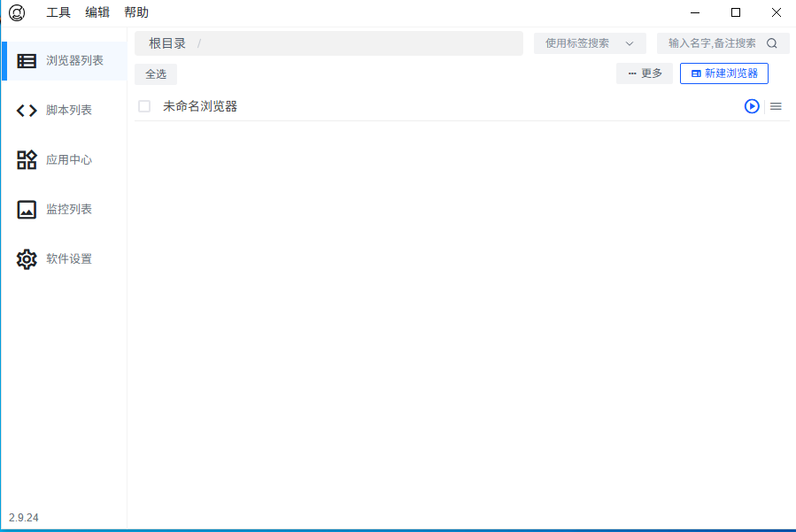The image size is (796, 532).
Task: Launch 未命名浏览器 with the play icon
Action: tap(751, 106)
